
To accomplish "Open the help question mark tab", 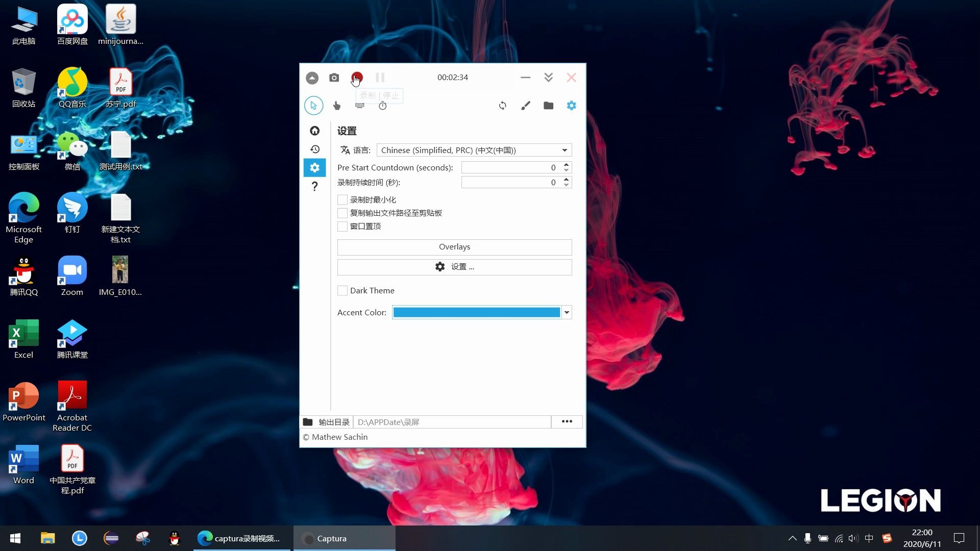I will (x=315, y=186).
